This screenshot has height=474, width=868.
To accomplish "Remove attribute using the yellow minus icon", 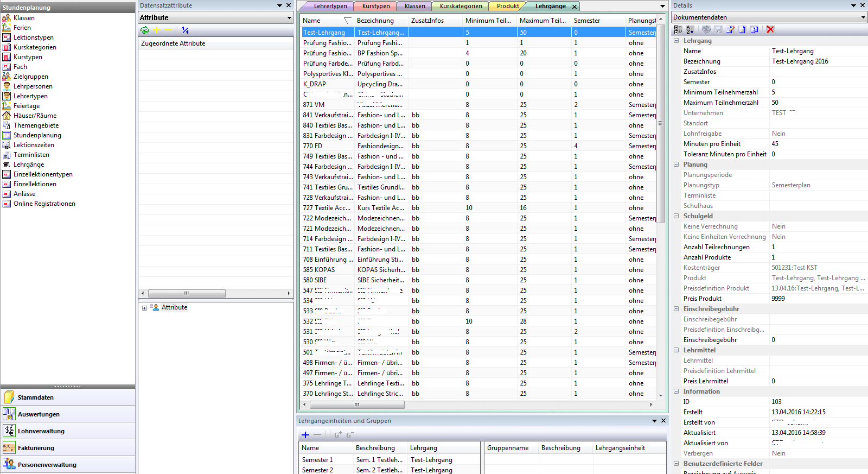I will point(168,30).
